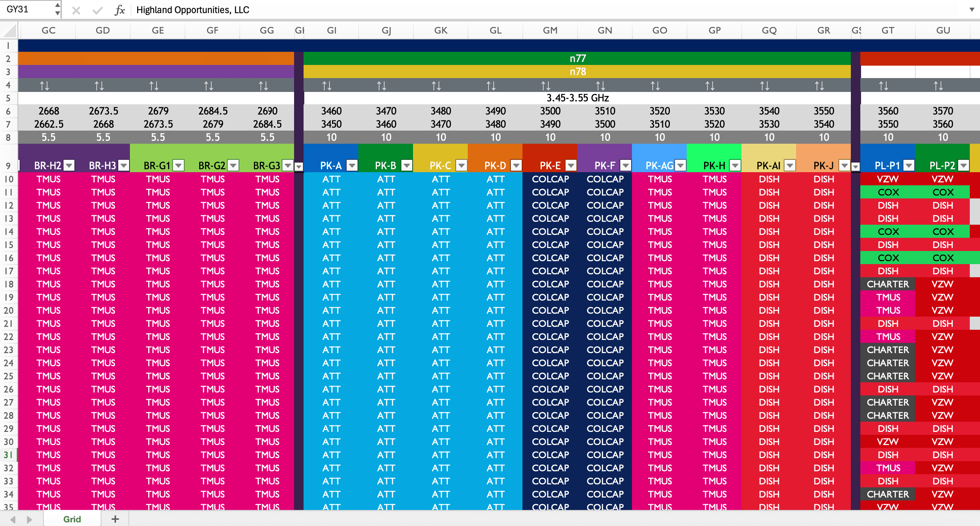Image resolution: width=980 pixels, height=526 pixels.
Task: Click TMUS cell in column GT row 19
Action: coord(888,297)
